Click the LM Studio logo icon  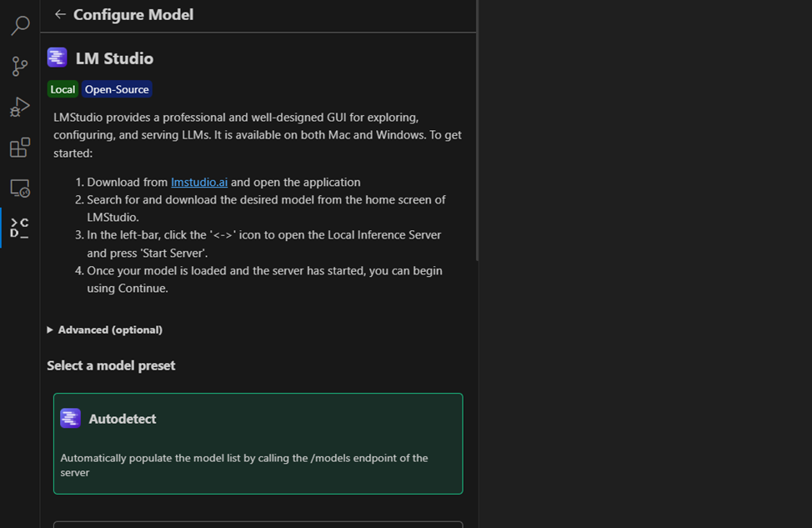point(57,57)
